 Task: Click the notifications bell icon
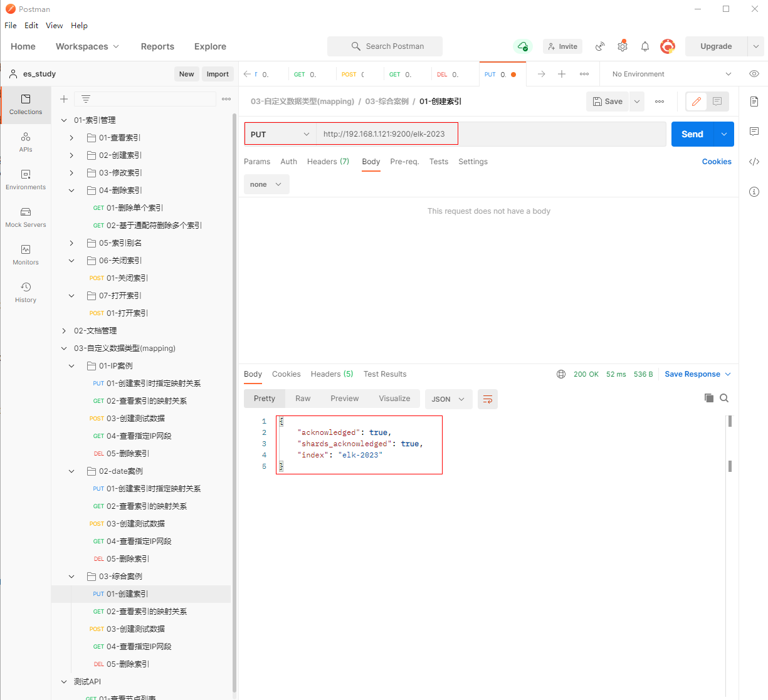tap(644, 46)
